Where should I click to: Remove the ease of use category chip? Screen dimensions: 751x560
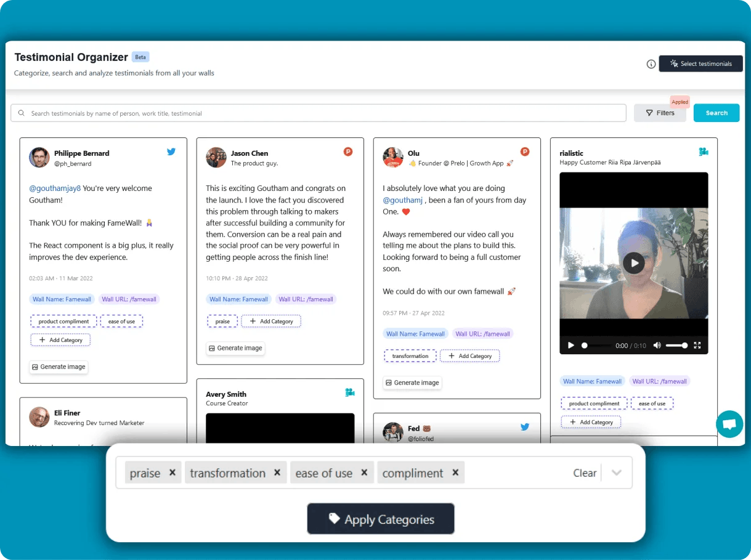pos(364,473)
